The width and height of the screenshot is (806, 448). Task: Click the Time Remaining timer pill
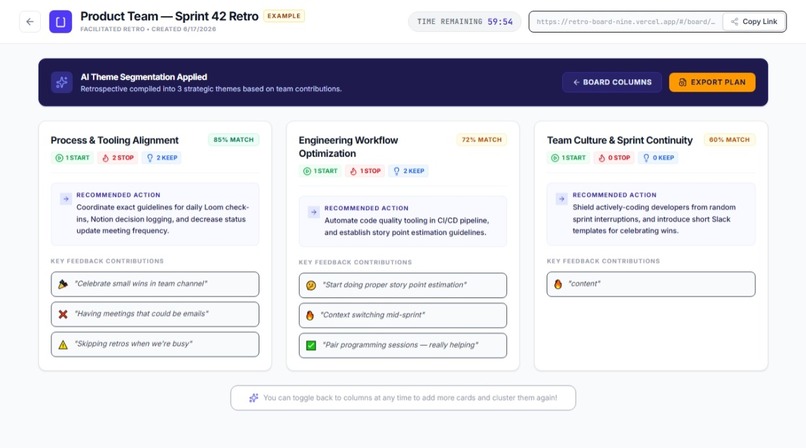coord(465,22)
